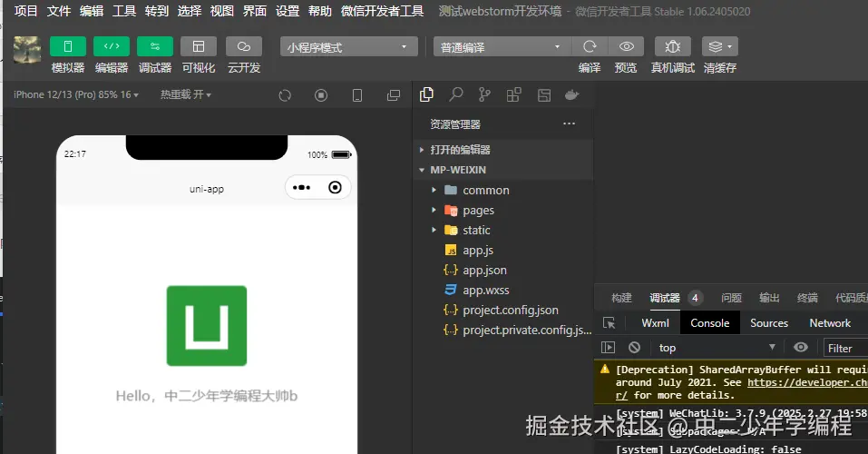
Task: Click the detach simulator window icon
Action: pyautogui.click(x=394, y=95)
